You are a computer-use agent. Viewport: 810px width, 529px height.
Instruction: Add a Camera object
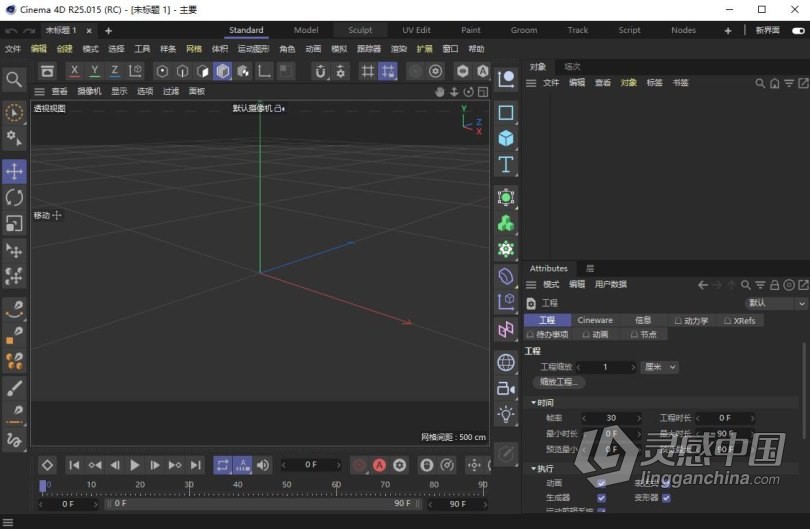pyautogui.click(x=506, y=388)
